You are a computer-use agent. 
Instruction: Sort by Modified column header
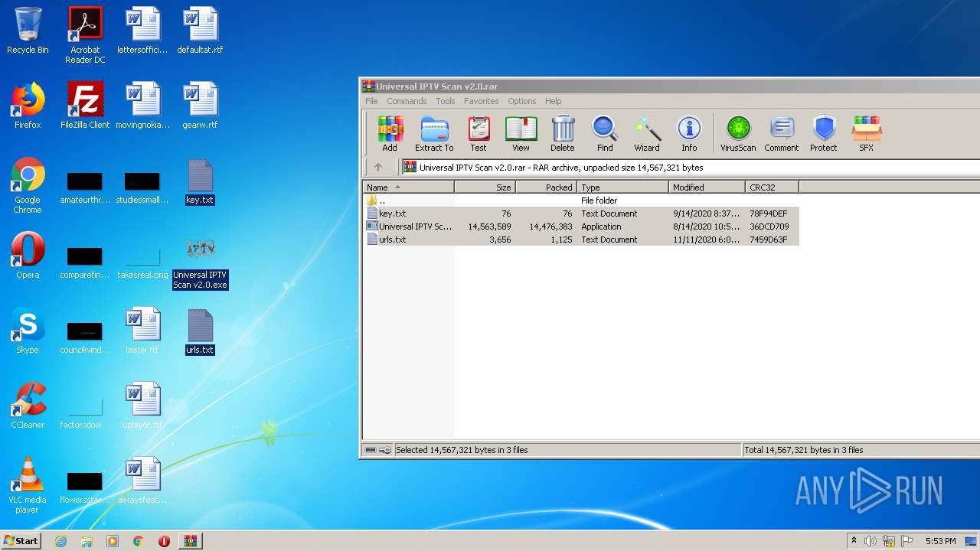point(707,187)
